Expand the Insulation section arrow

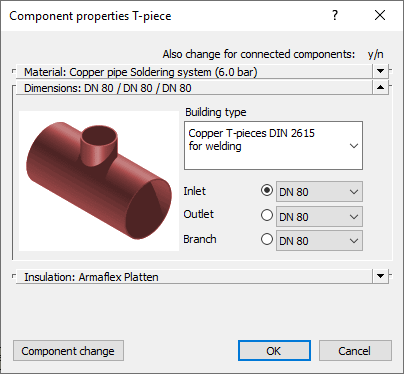tap(380, 276)
